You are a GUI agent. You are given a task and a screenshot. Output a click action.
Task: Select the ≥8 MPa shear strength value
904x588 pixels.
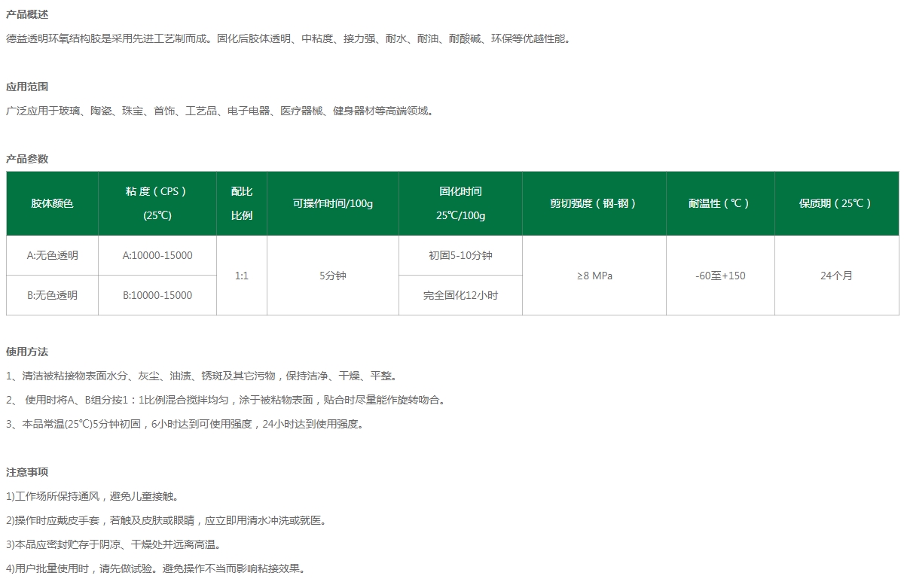(x=594, y=276)
